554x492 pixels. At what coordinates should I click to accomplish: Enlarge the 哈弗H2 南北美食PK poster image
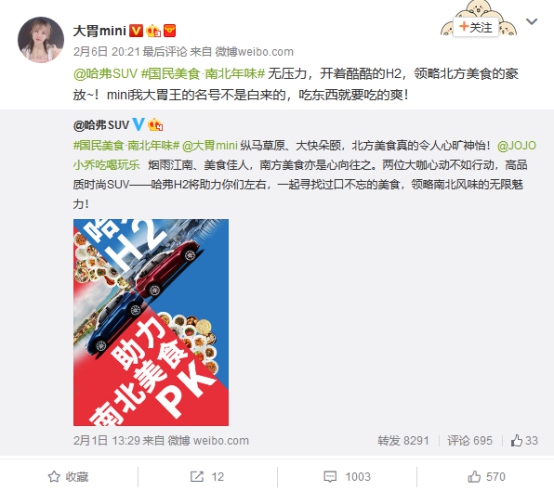[151, 322]
